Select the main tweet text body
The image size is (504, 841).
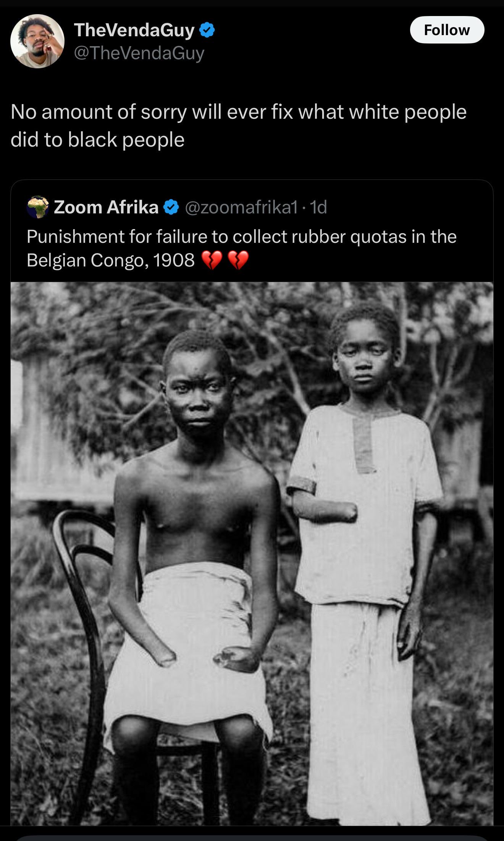[239, 126]
